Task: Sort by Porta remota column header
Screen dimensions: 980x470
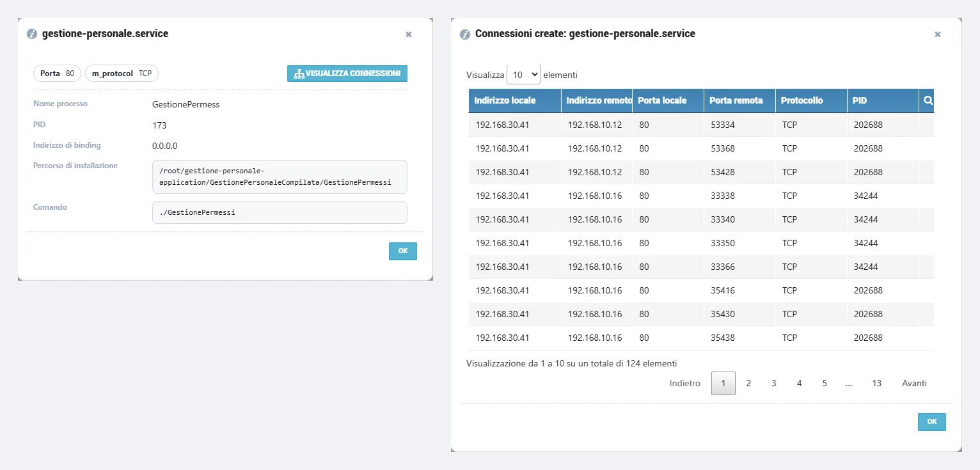Action: (x=740, y=101)
